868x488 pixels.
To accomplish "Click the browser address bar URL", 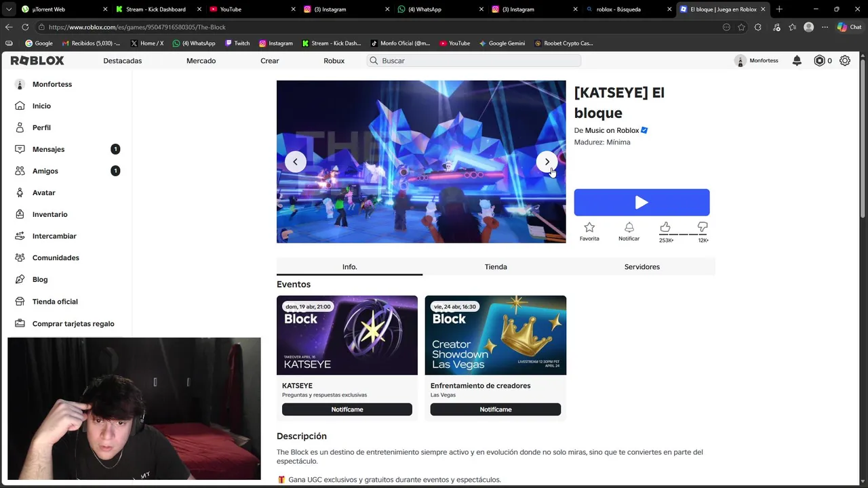I will click(137, 27).
